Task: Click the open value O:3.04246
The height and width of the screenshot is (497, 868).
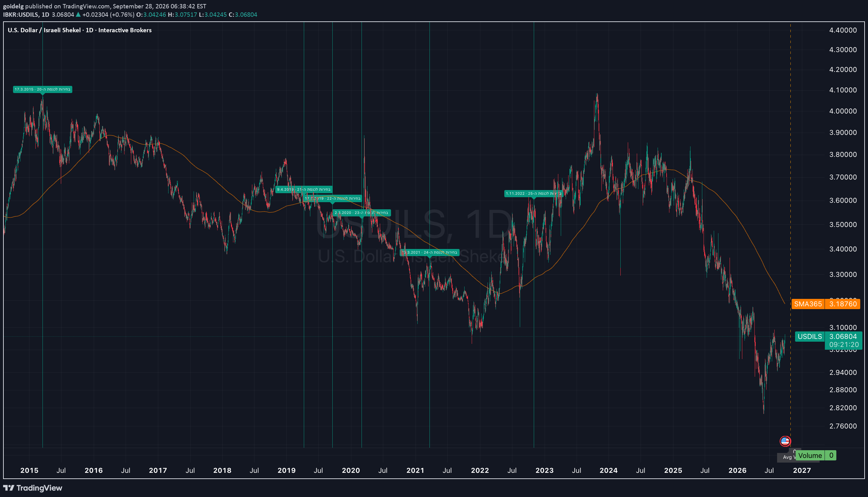Action: pyautogui.click(x=151, y=15)
